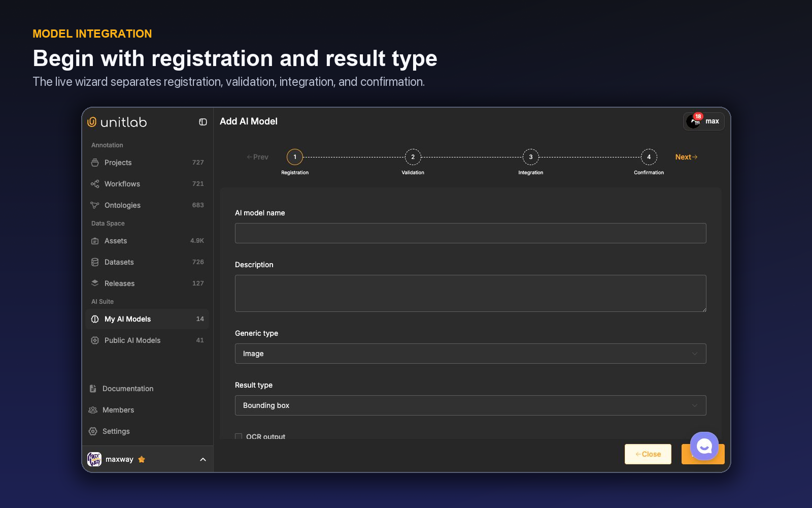The width and height of the screenshot is (812, 508).
Task: Click the Workflows nodes icon
Action: click(x=95, y=184)
